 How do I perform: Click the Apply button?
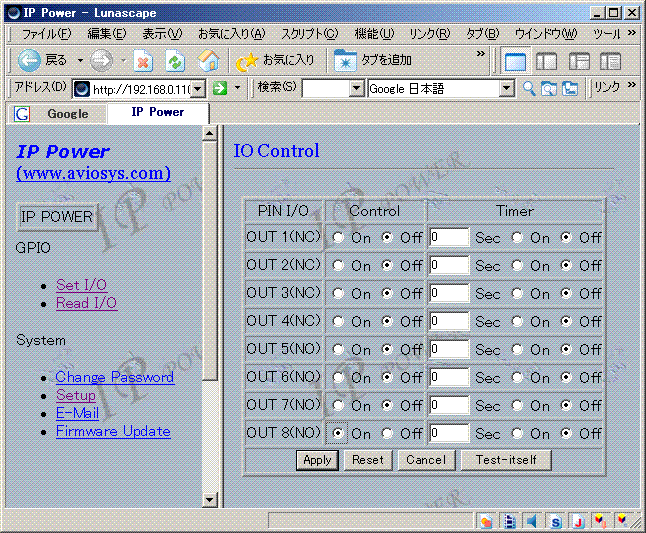(317, 460)
